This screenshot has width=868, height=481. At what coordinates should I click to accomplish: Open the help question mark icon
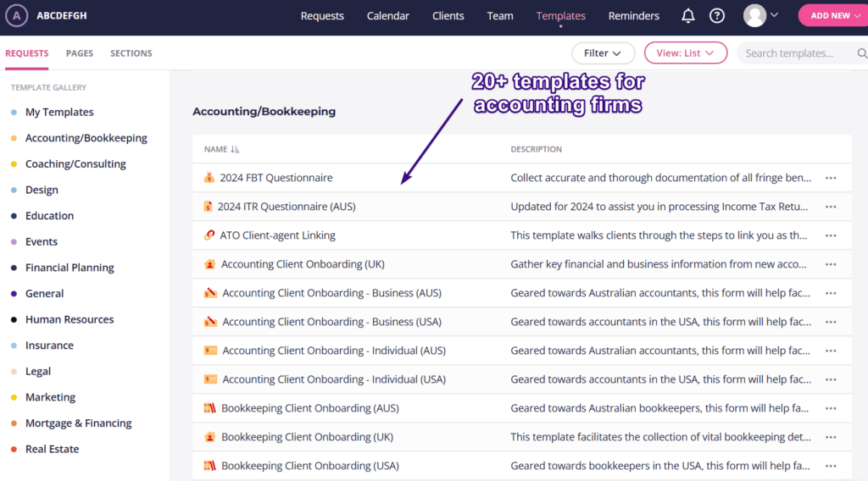(x=717, y=15)
